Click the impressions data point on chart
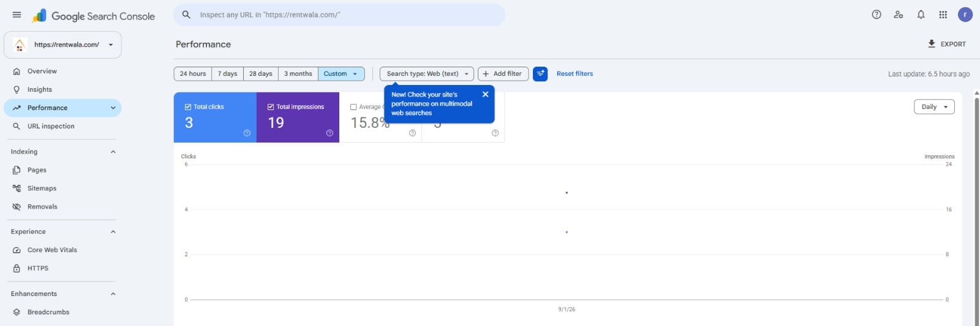The image size is (980, 326). pos(567,193)
